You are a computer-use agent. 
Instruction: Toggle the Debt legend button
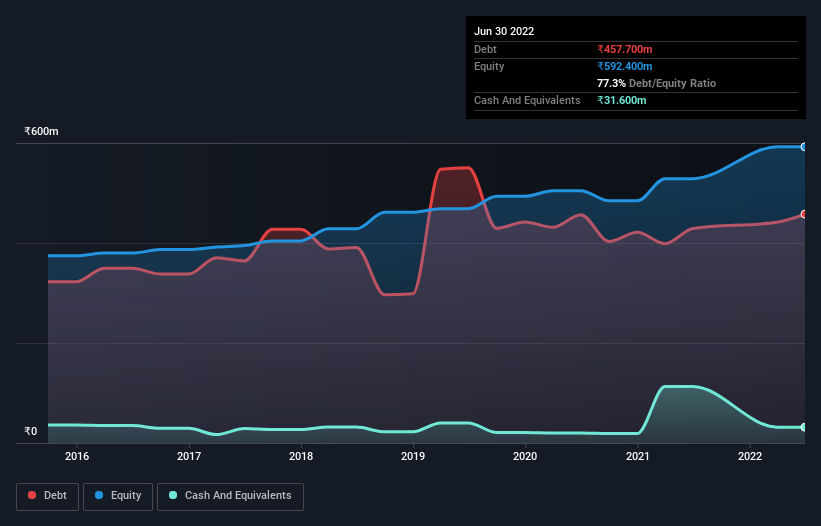[47, 496]
